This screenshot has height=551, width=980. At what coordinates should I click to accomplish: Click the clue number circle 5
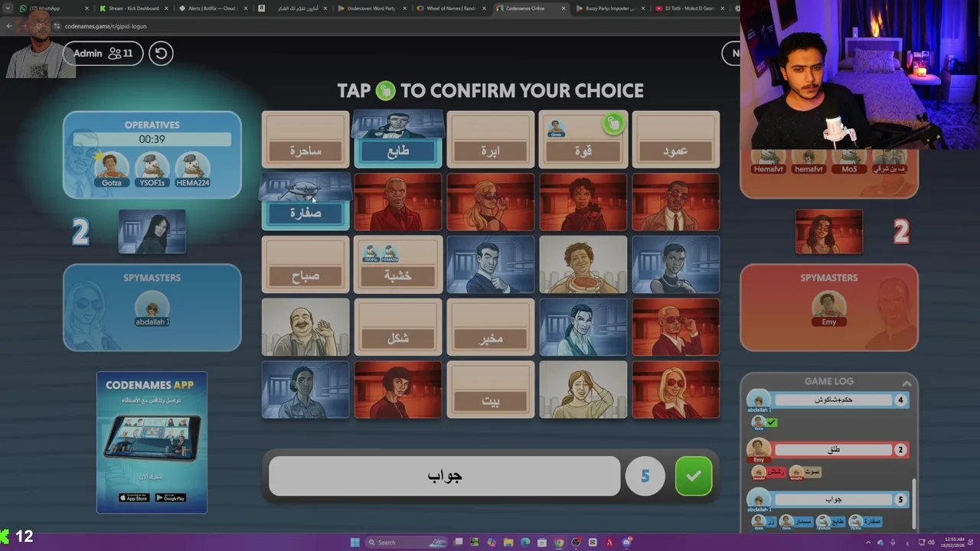(x=645, y=476)
